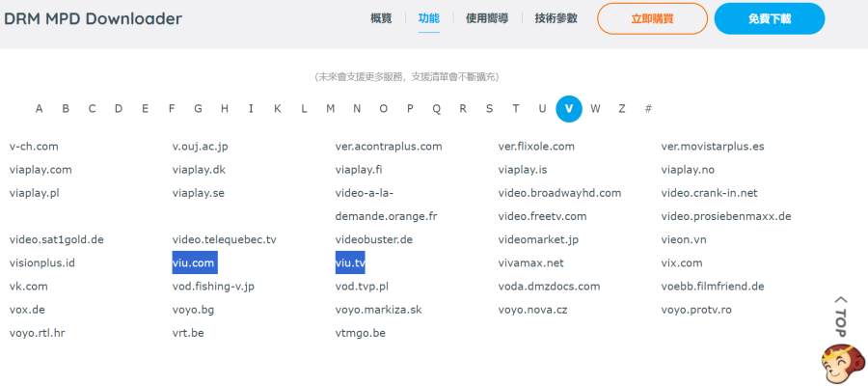Click the active V letter circle
868x386 pixels.
tap(569, 108)
